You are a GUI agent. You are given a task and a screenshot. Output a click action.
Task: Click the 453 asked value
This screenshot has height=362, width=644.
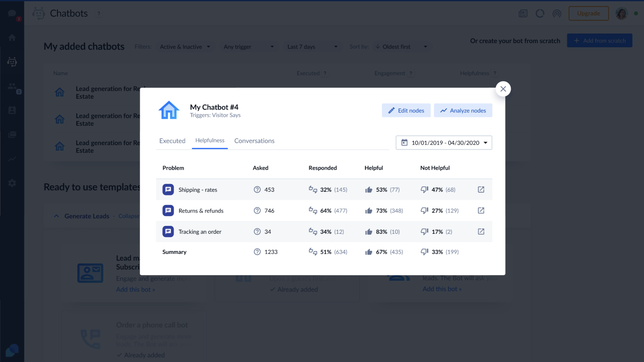click(x=269, y=190)
